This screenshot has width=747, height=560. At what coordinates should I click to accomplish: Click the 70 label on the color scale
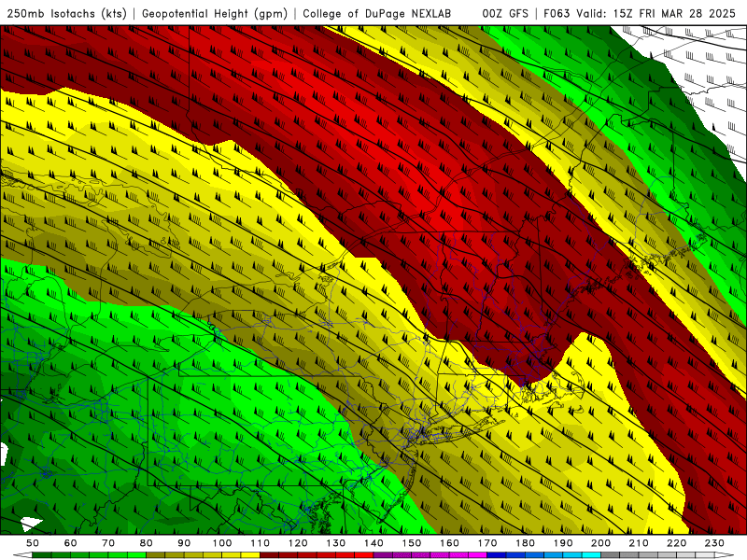point(108,543)
